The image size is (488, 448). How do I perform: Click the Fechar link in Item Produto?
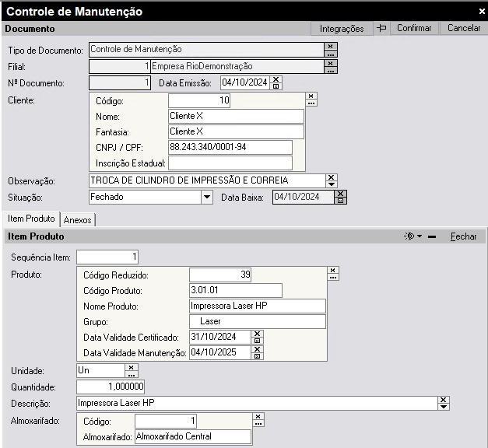click(463, 236)
